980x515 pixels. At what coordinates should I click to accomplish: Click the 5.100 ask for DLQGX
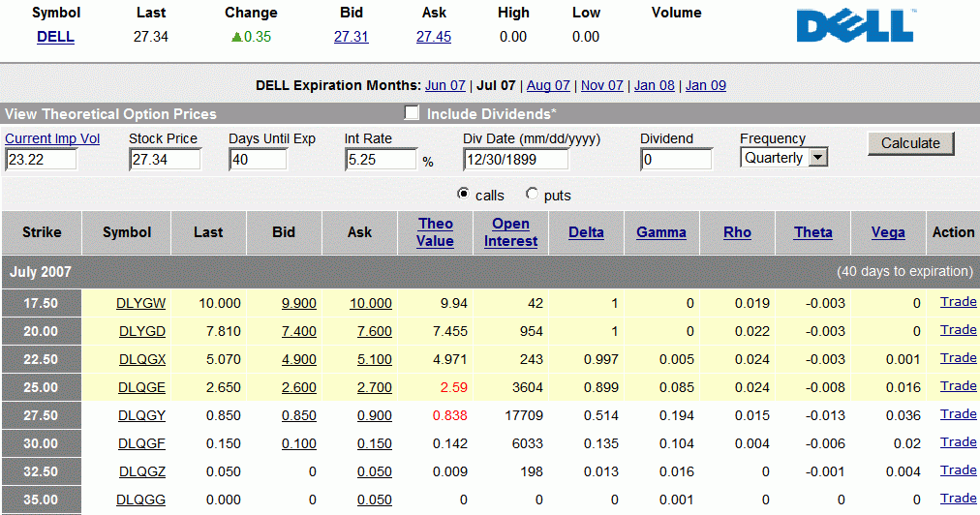tap(375, 359)
